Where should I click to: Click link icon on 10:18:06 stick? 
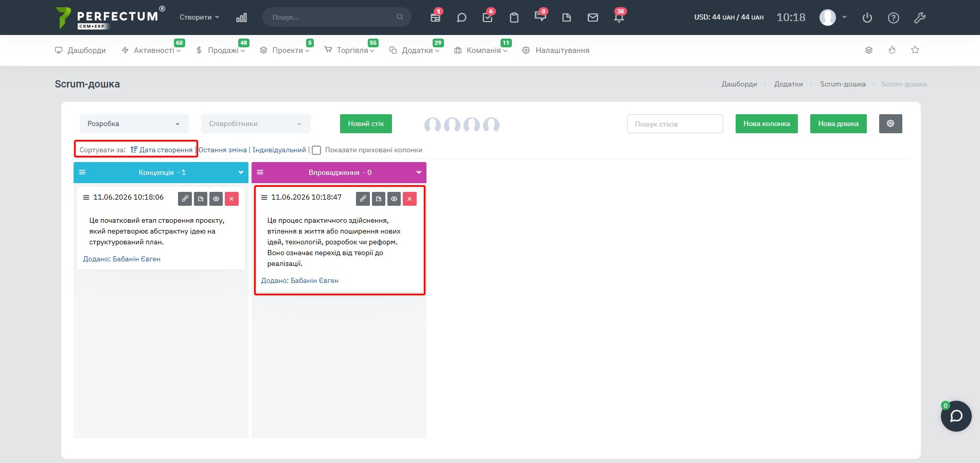(x=185, y=199)
